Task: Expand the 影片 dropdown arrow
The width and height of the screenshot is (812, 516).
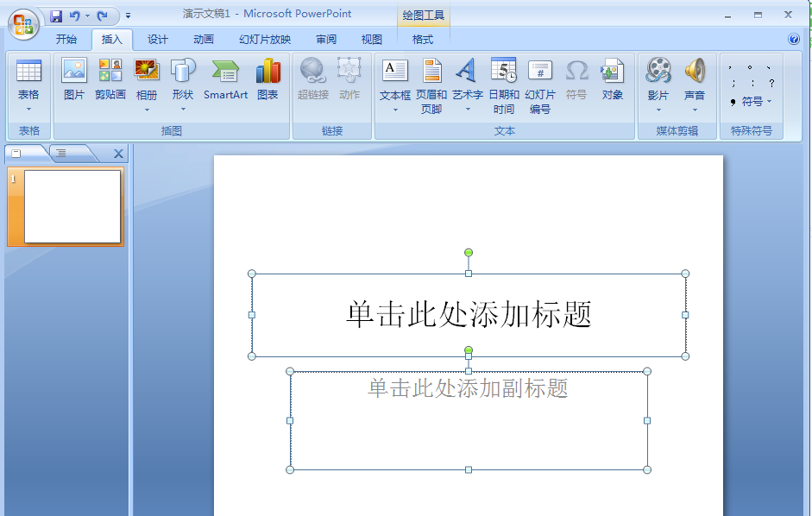Action: point(658,110)
